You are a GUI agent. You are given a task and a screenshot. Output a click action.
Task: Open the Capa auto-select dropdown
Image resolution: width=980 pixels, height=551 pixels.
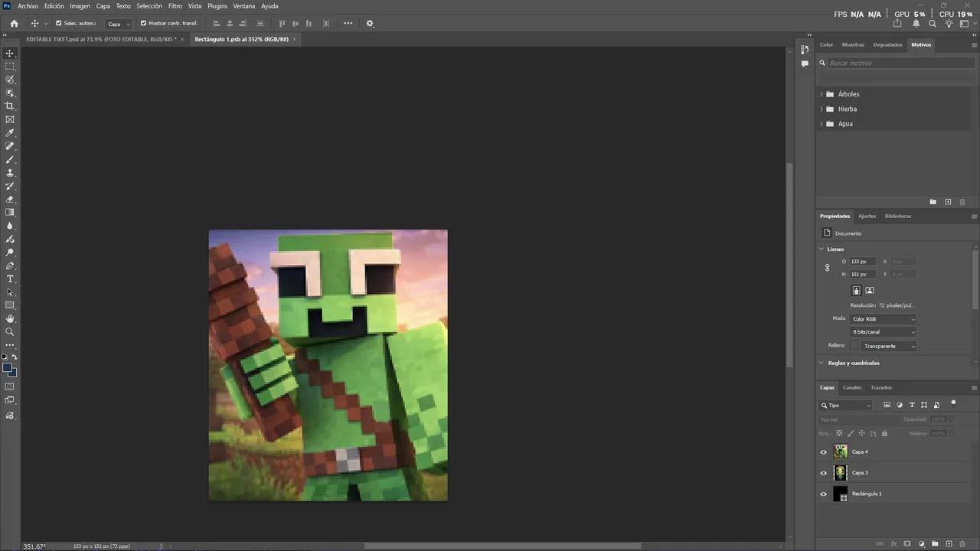[x=118, y=24]
